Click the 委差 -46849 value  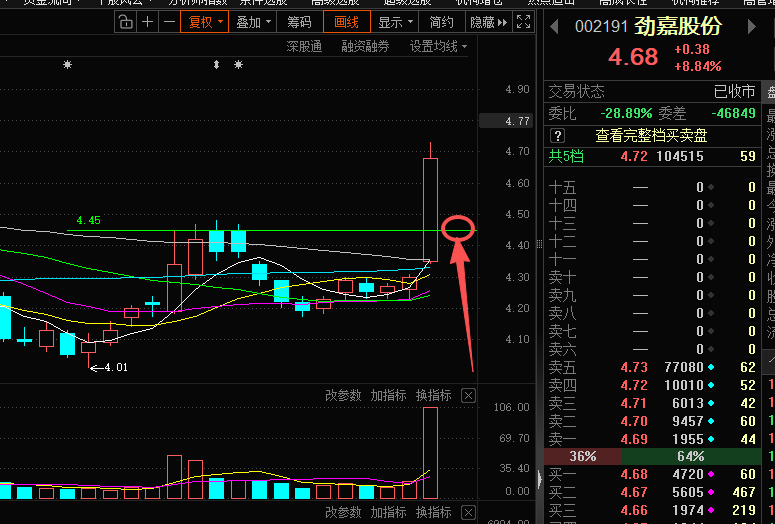click(733, 113)
